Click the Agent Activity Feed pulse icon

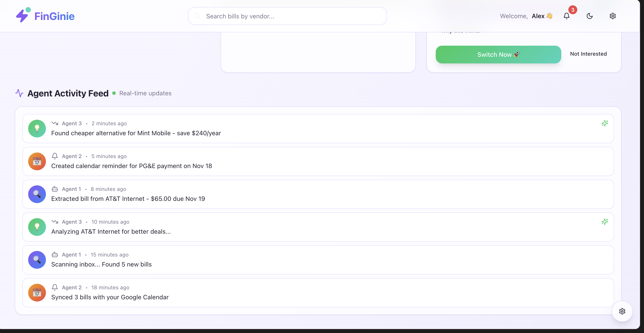pyautogui.click(x=19, y=93)
